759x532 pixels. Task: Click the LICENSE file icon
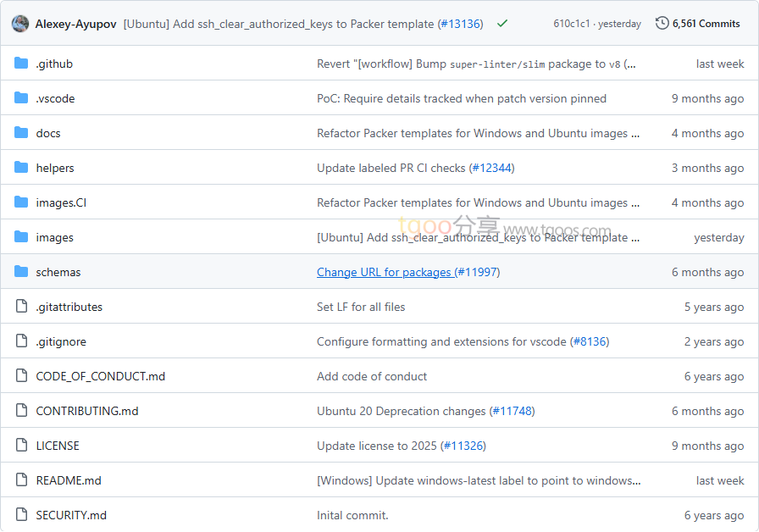[21, 446]
